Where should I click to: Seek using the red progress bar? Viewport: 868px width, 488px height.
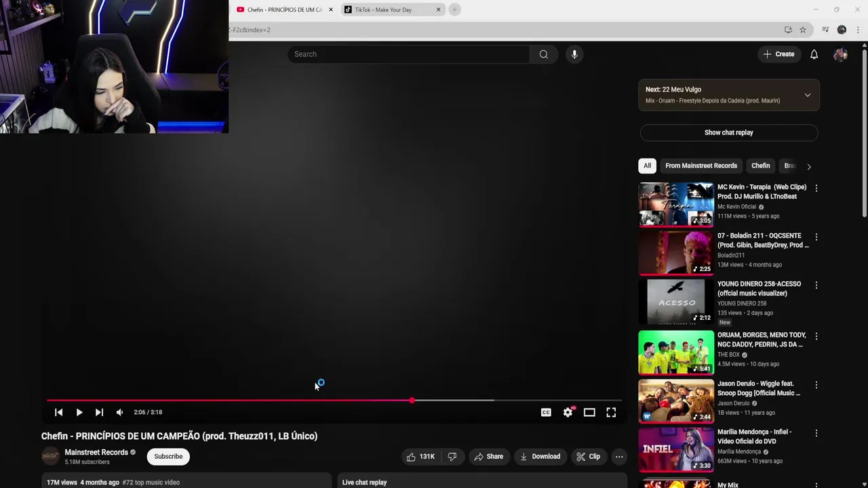[x=334, y=401]
